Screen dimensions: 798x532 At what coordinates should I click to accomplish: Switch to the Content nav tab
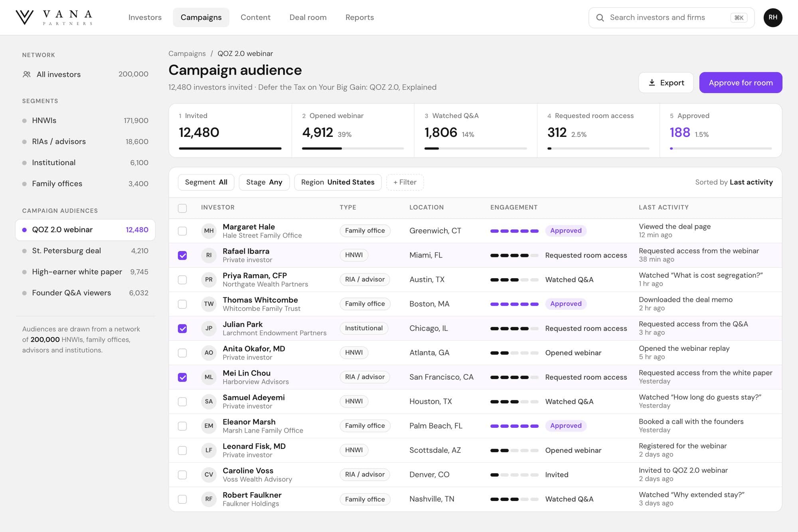coord(255,18)
